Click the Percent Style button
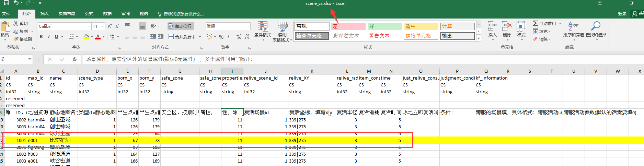This screenshot has height=166, width=644. coord(221,37)
